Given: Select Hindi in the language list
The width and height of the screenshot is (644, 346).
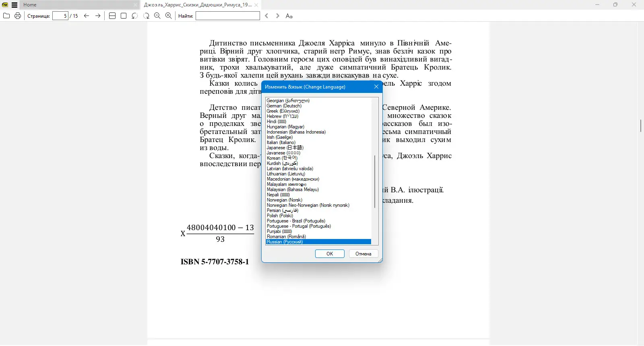Looking at the screenshot, I should [x=318, y=122].
